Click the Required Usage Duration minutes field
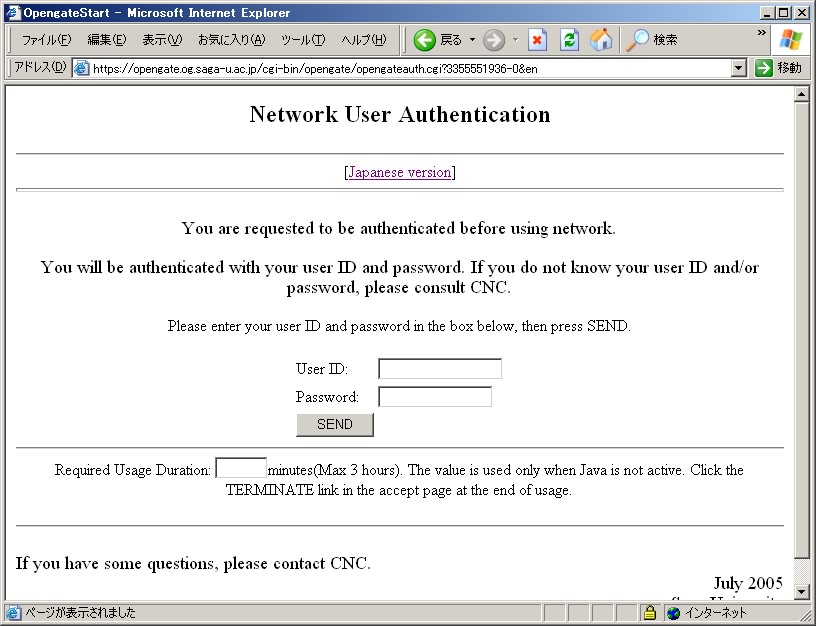The image size is (816, 626). point(241,469)
